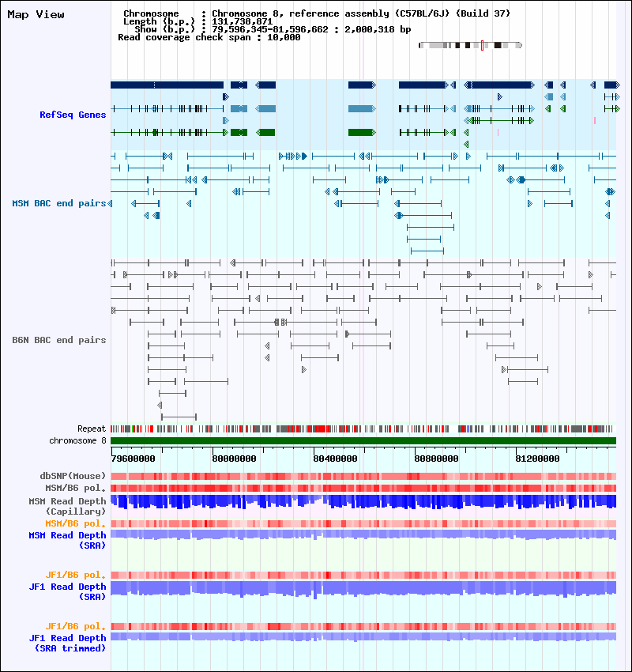Click the JF1 Read Depth (SRA) label
The height and width of the screenshot is (672, 632).
coord(67,592)
